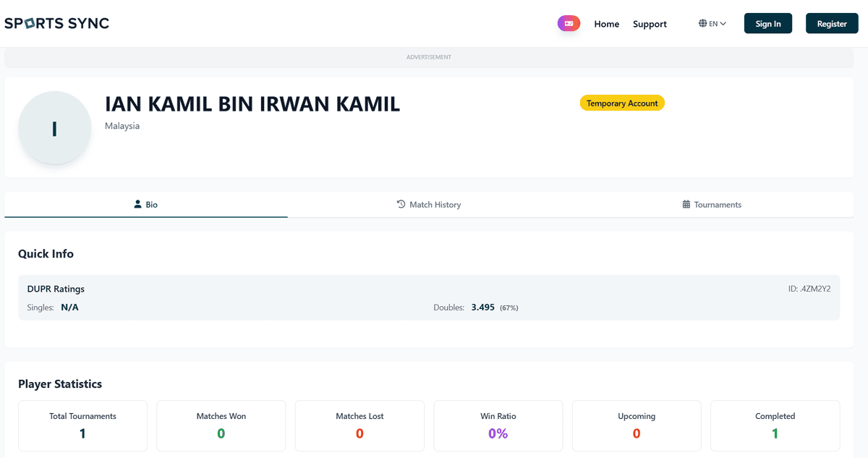The image size is (868, 458).
Task: Click the Sign In button
Action: click(767, 22)
